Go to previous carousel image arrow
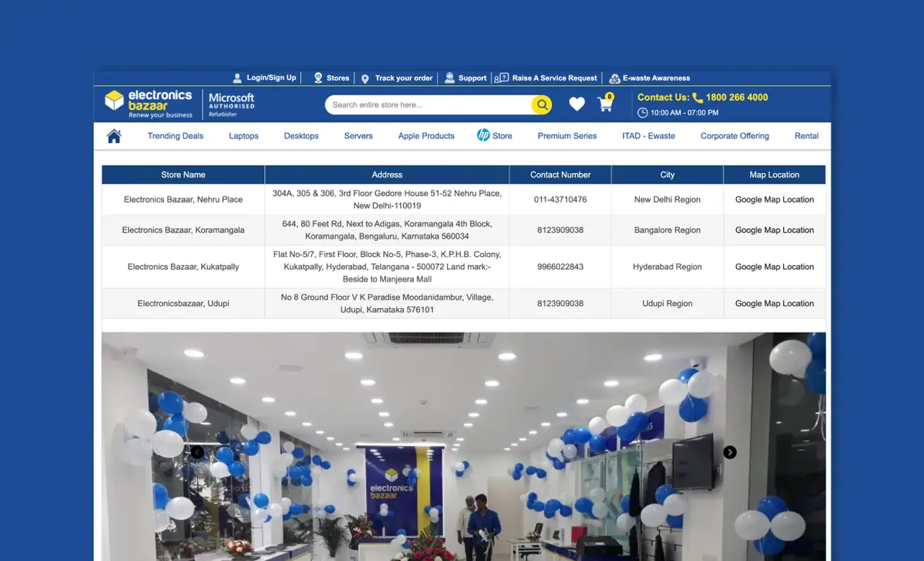Viewport: 924px width, 561px height. coord(197,452)
